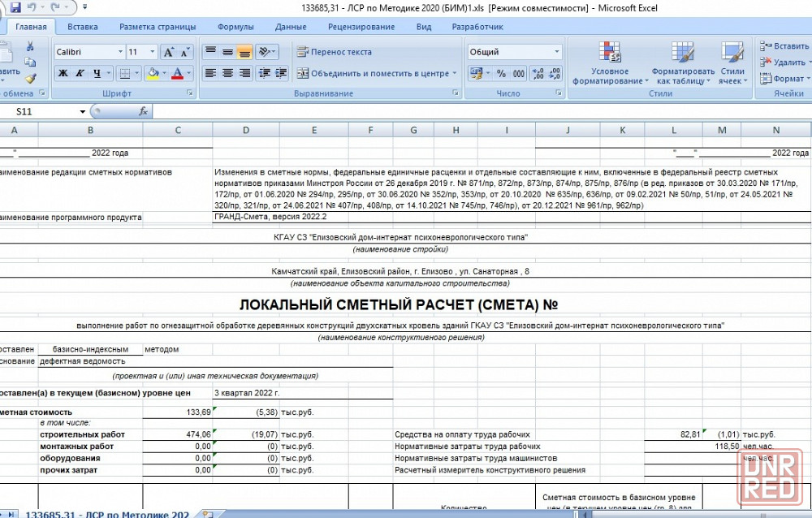
Task: Toggle the Перенос текста wrap option
Action: 334,52
